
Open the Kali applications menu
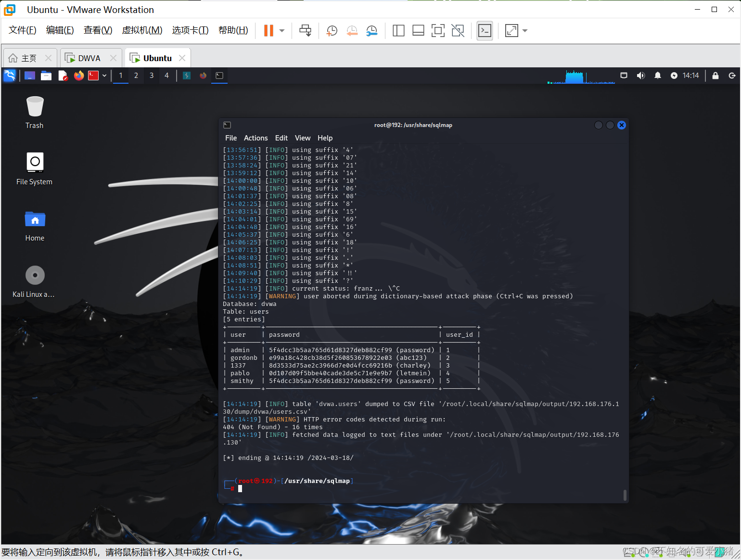click(x=10, y=76)
